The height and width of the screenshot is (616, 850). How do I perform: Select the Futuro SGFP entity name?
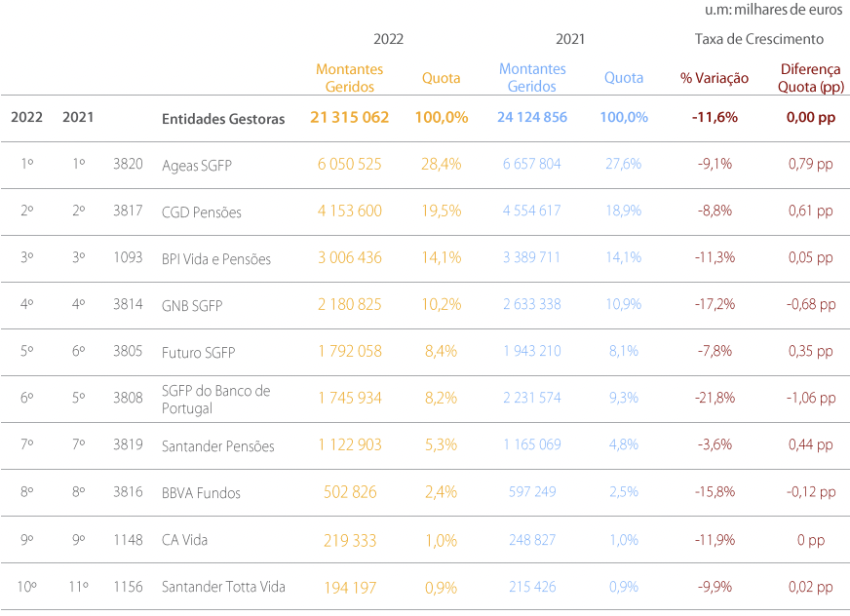[198, 353]
